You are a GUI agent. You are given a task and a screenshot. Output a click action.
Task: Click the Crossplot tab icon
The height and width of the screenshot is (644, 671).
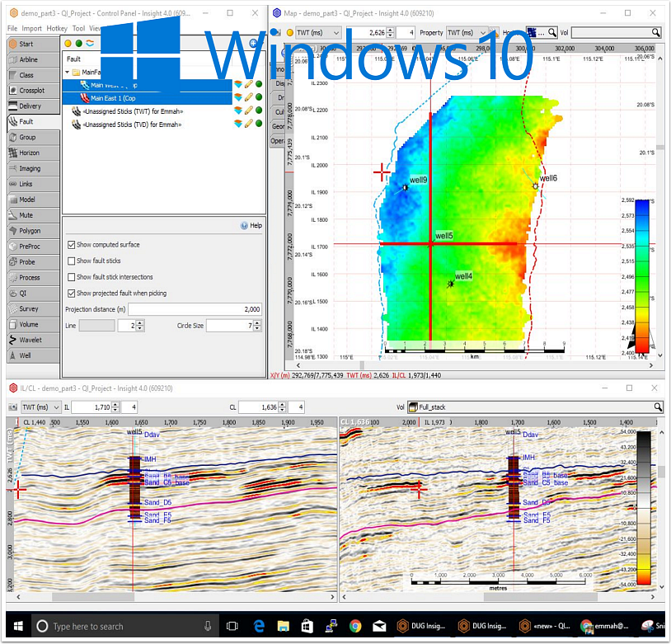tap(13, 91)
